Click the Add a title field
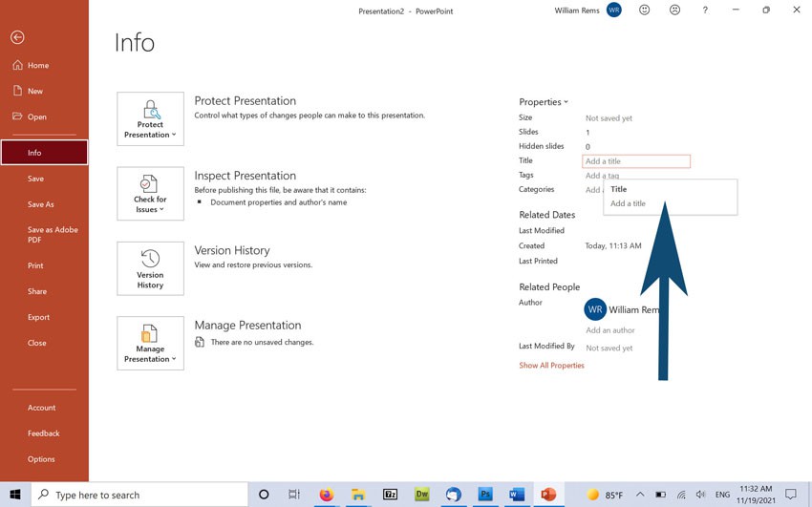Screen dimensions: 812x507 636,161
